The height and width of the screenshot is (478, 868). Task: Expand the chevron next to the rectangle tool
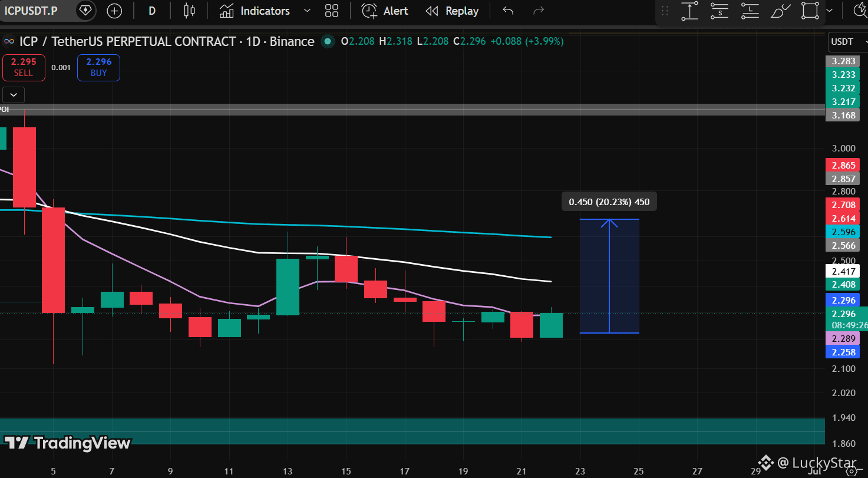point(830,11)
